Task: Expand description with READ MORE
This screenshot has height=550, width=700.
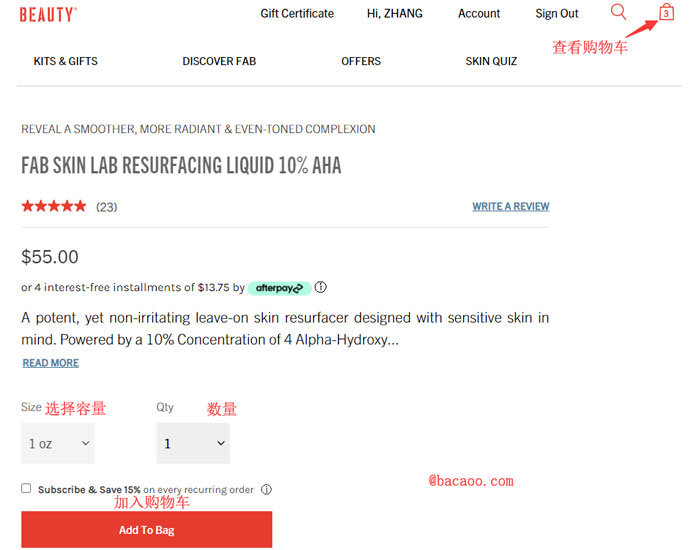Action: coord(51,363)
